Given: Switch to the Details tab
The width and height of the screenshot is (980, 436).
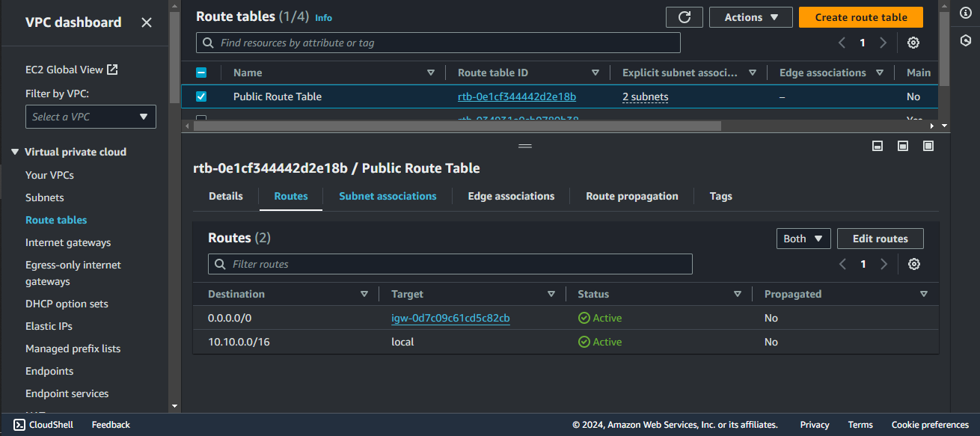Looking at the screenshot, I should point(226,196).
